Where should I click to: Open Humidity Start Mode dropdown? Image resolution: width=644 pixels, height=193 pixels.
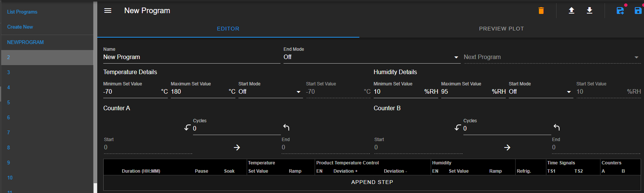click(541, 92)
